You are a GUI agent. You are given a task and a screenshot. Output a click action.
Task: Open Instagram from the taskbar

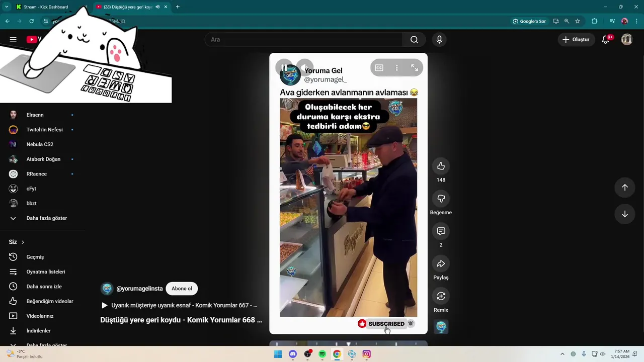367,354
